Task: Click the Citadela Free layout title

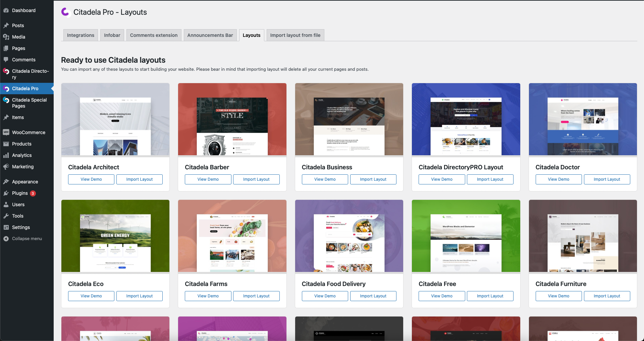Action: [437, 284]
